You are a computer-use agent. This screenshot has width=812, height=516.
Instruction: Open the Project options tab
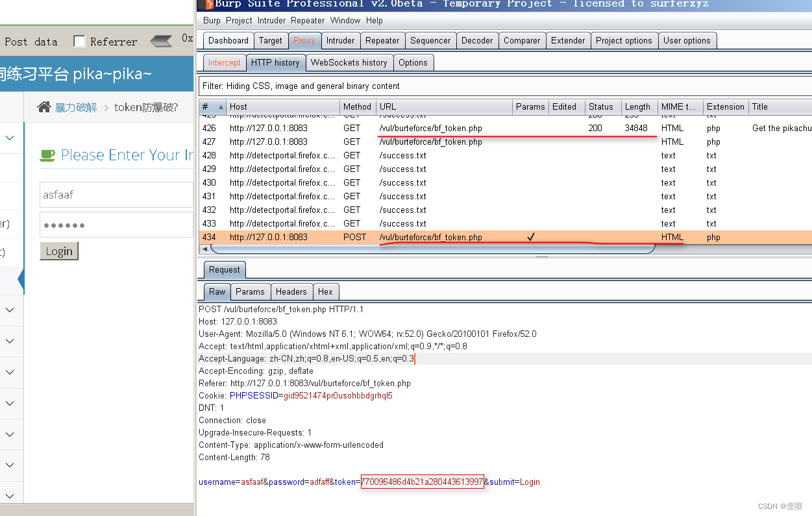click(624, 40)
